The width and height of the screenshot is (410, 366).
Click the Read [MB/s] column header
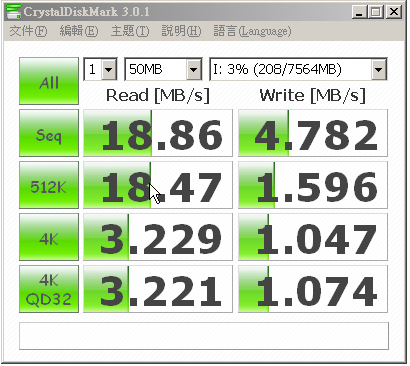(x=158, y=96)
